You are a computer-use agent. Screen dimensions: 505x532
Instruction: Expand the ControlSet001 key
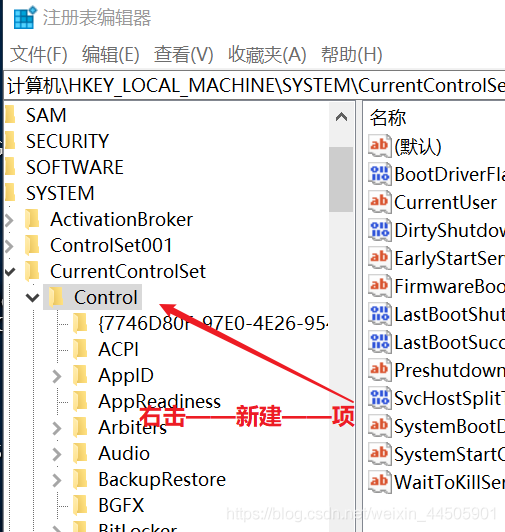click(10, 246)
